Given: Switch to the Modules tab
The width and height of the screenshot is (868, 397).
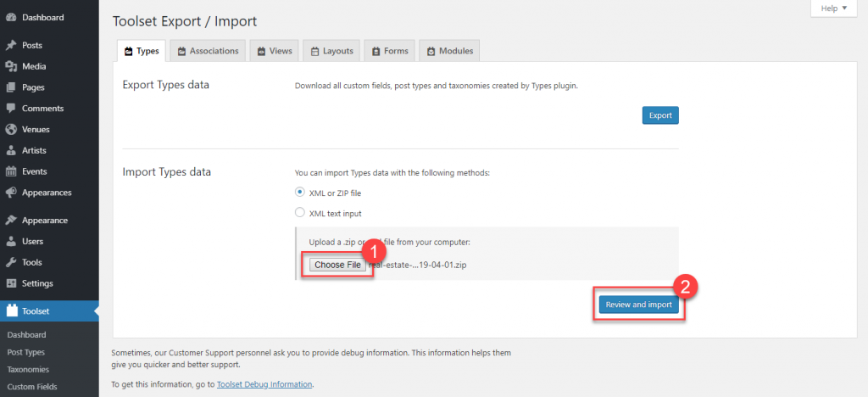Looking at the screenshot, I should (x=449, y=50).
